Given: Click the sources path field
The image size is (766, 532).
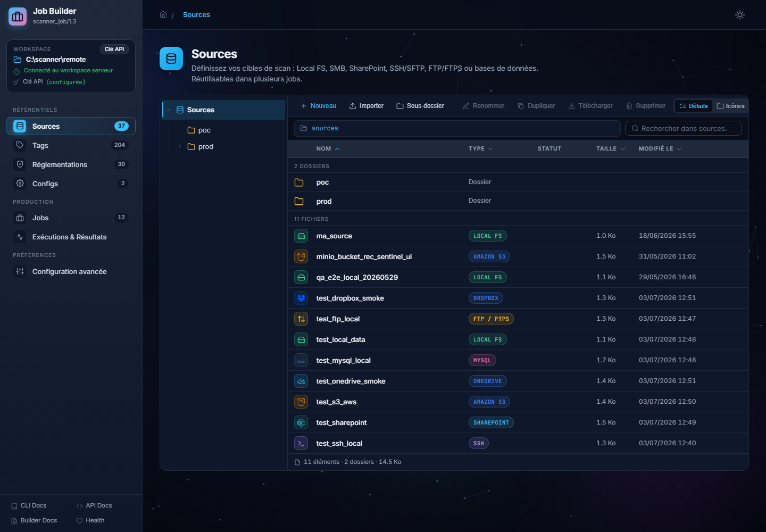Looking at the screenshot, I should (x=457, y=128).
